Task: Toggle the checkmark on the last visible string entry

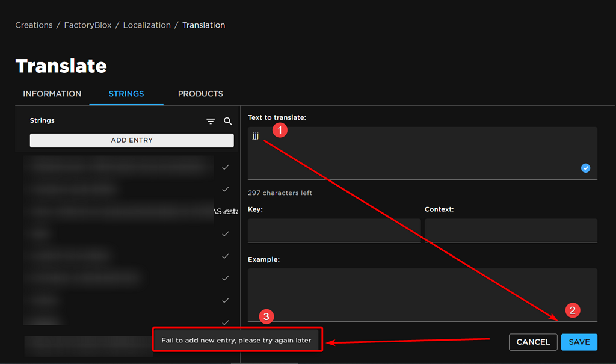Action: [x=225, y=322]
